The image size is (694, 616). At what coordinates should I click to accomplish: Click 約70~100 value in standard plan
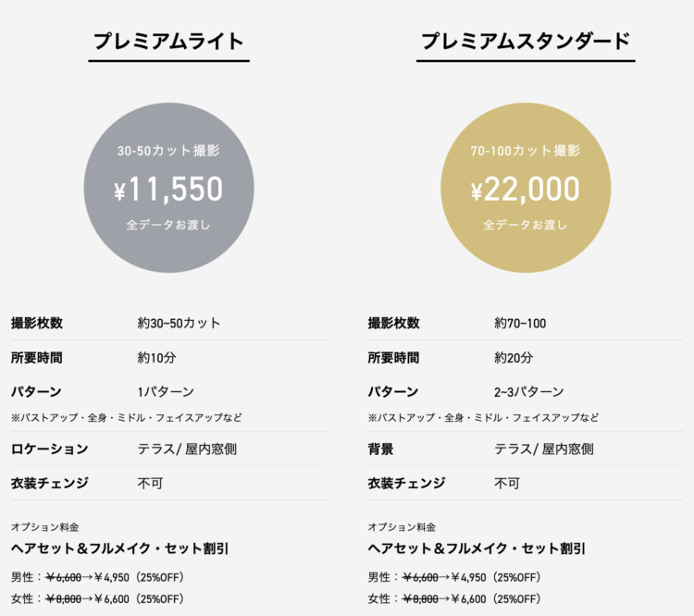pyautogui.click(x=520, y=323)
